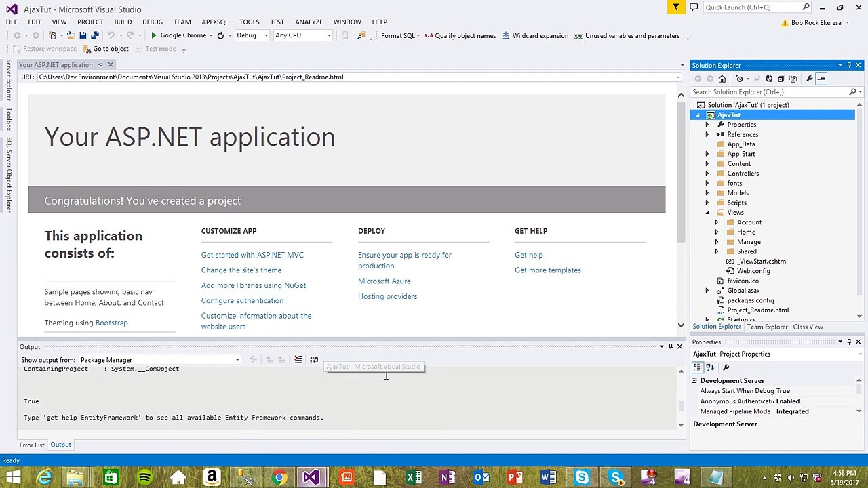Open the DEBUG menu

tap(153, 22)
